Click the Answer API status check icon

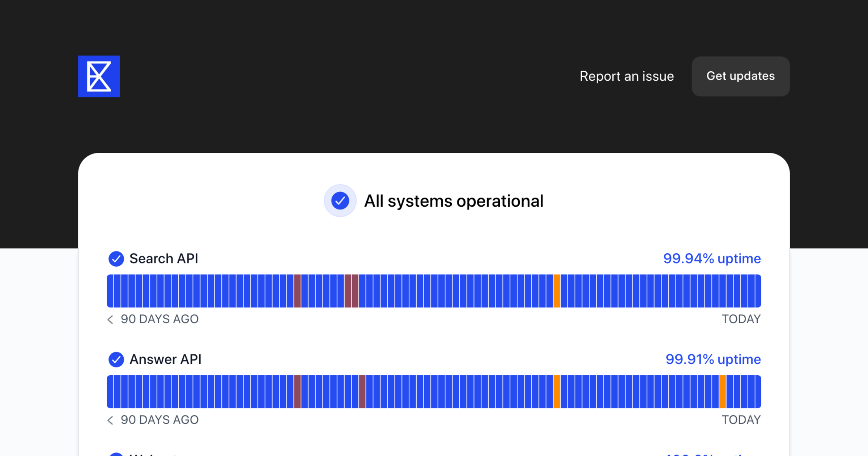click(116, 359)
